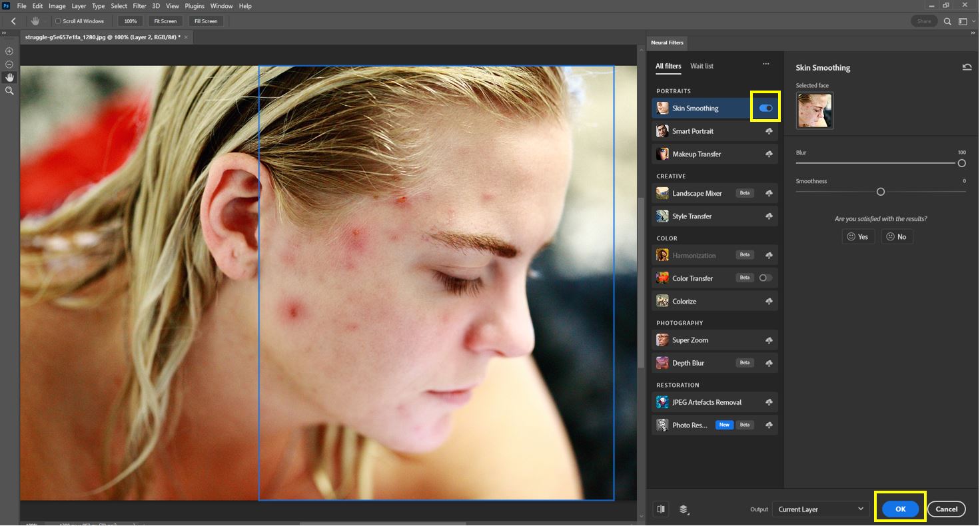Download the Colorize filter
Viewport: 980px width, 526px height.
tap(769, 302)
